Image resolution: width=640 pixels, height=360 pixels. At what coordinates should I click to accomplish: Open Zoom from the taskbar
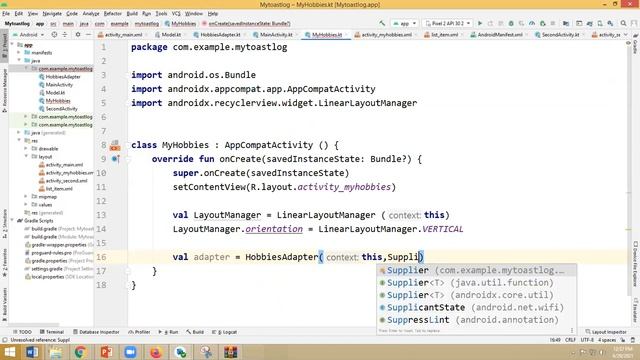(131, 352)
